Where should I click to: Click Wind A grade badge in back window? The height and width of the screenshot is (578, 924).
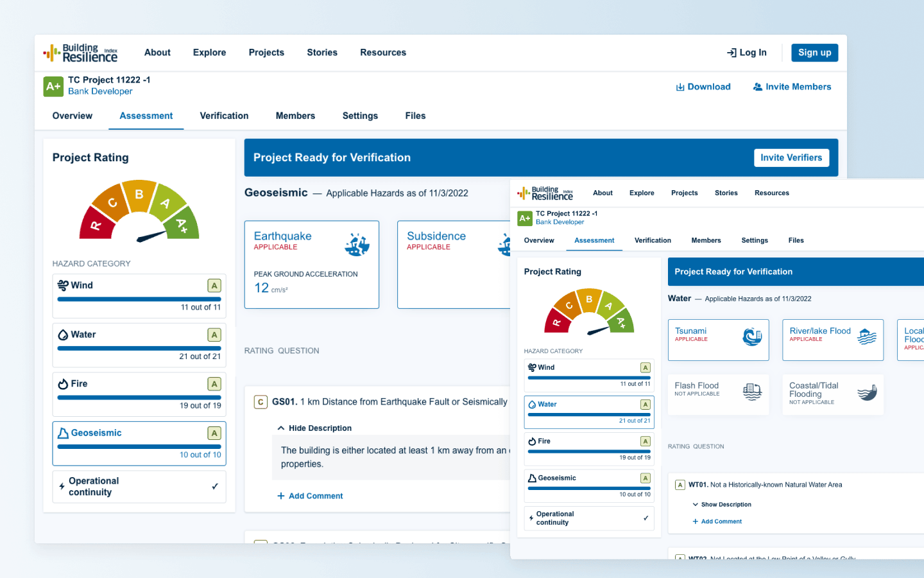point(214,286)
